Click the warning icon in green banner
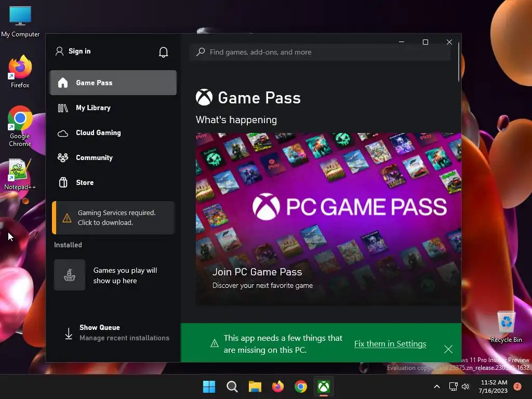This screenshot has width=532, height=399. [215, 344]
